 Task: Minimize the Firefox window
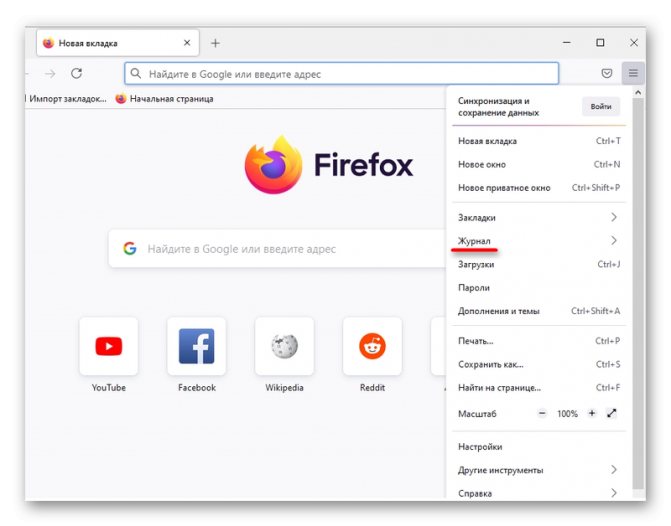(x=567, y=42)
